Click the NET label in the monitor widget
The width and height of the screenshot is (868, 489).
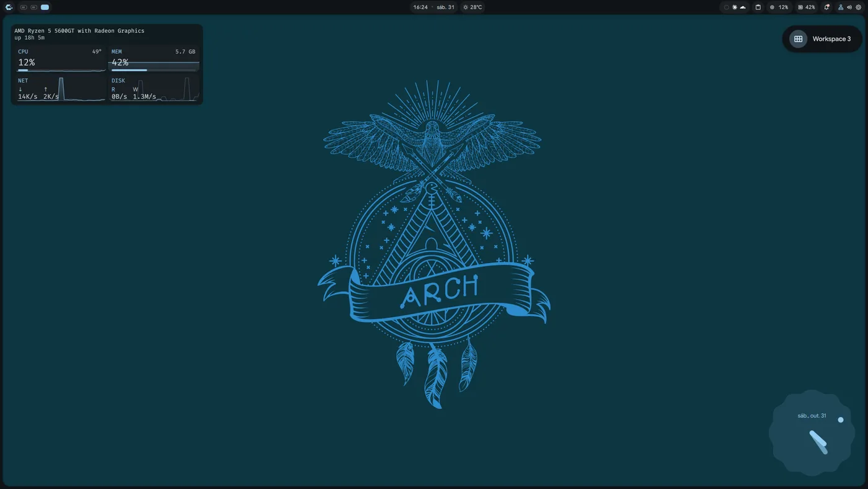pyautogui.click(x=23, y=81)
